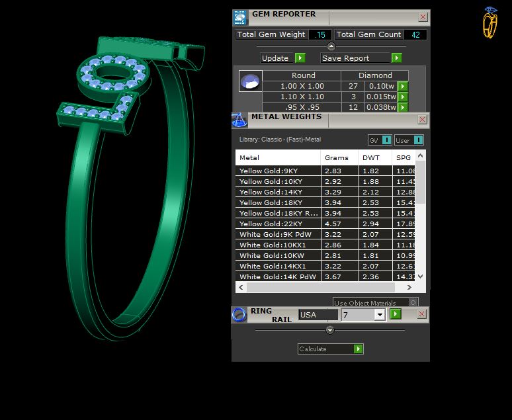Click the yellow ring icon at top right
Image resolution: width=512 pixels, height=420 pixels.
[x=490, y=22]
